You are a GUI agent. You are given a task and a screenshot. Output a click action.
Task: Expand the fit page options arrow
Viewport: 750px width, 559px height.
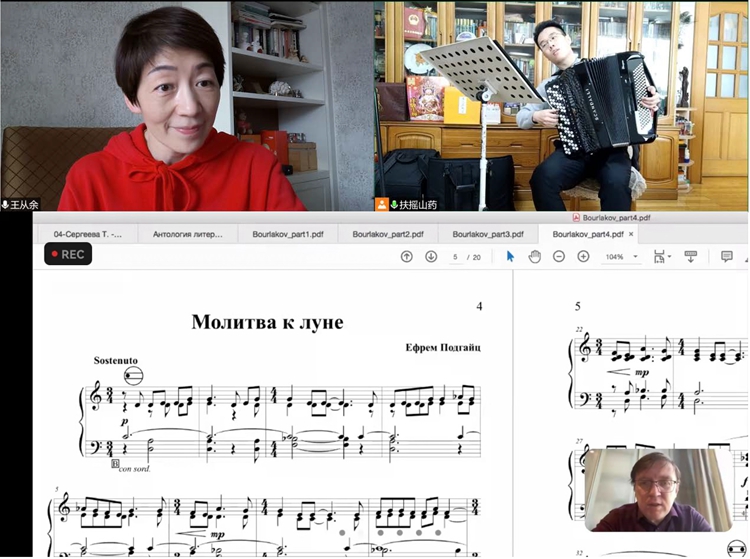tap(669, 257)
